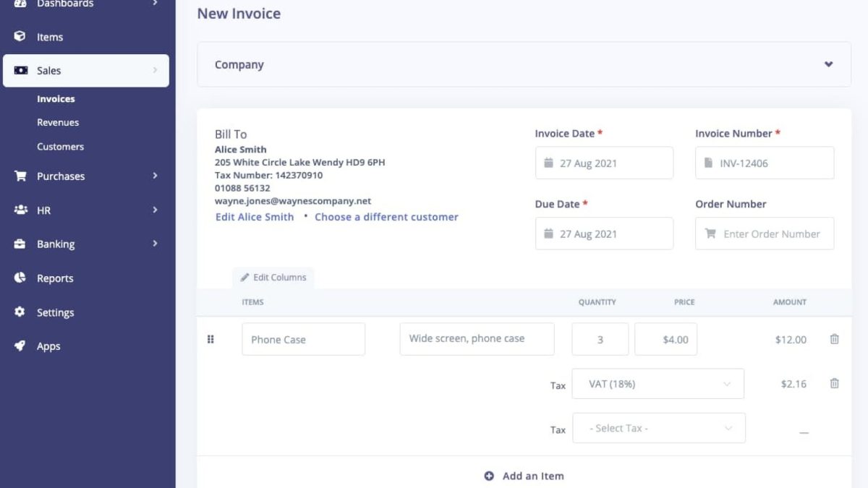The height and width of the screenshot is (488, 868).
Task: Open the - Select Tax - dropdown
Action: [658, 428]
